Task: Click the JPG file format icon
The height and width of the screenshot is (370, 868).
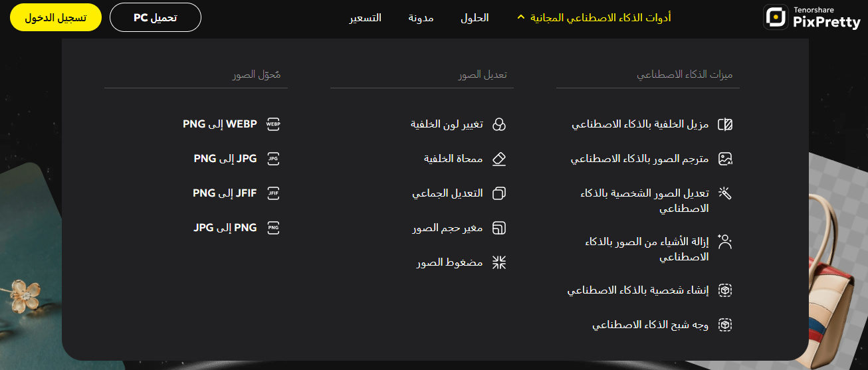Action: 273,159
